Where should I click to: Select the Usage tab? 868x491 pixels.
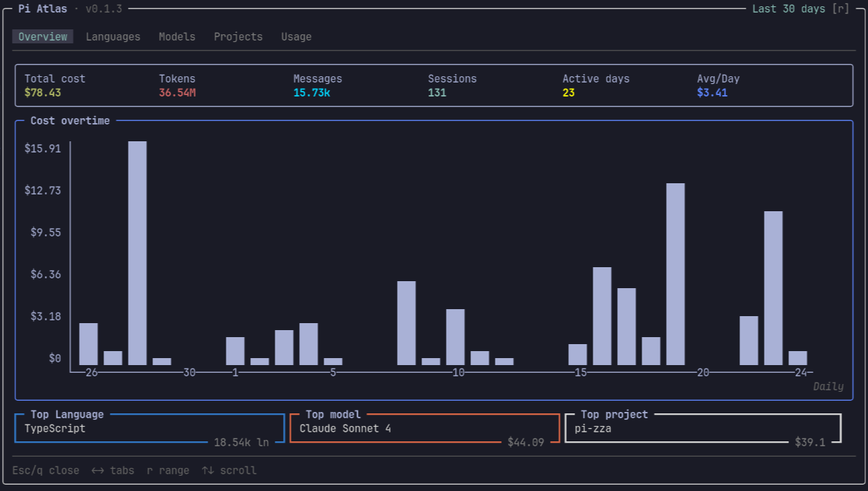point(296,36)
